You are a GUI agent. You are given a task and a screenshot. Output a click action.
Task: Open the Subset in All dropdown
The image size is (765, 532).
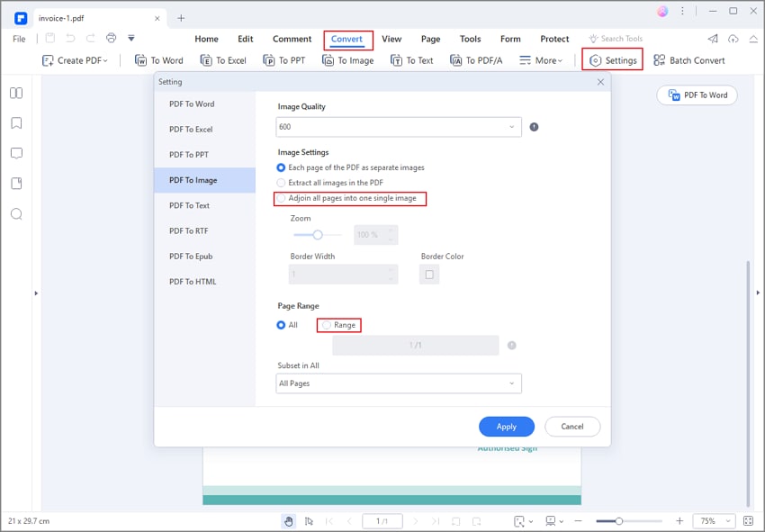399,383
